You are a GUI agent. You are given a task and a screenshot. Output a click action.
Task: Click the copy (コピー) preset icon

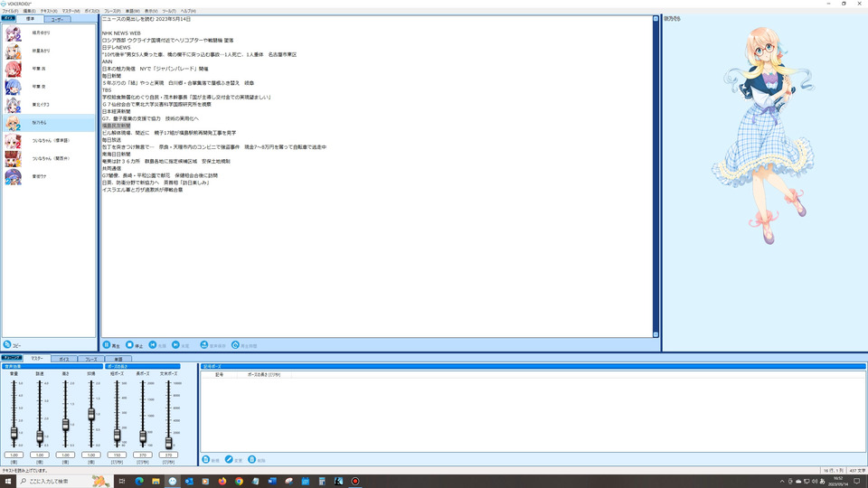[x=7, y=344]
